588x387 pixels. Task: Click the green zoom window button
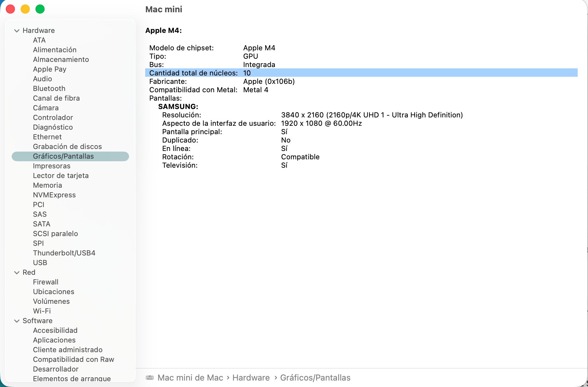pyautogui.click(x=40, y=9)
